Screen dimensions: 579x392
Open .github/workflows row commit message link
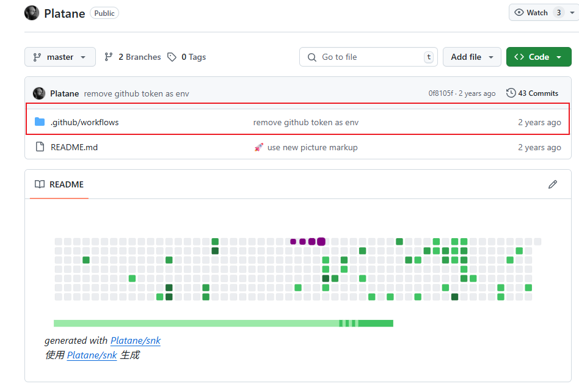tap(306, 123)
